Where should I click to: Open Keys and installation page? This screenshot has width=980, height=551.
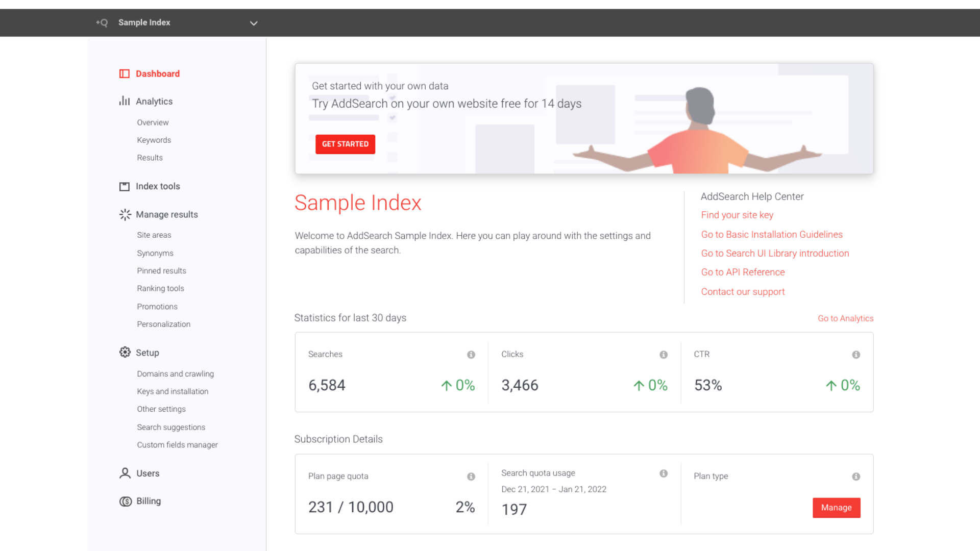[x=173, y=391]
